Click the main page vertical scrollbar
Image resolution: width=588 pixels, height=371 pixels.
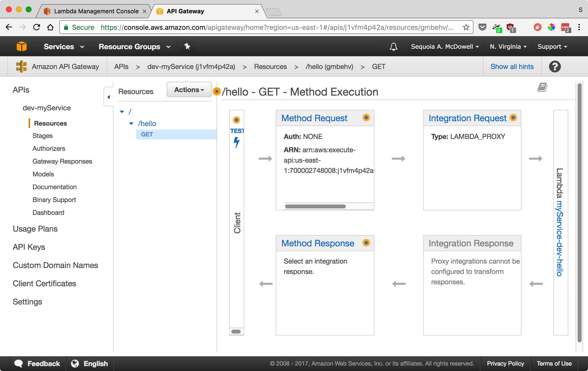coord(580,213)
